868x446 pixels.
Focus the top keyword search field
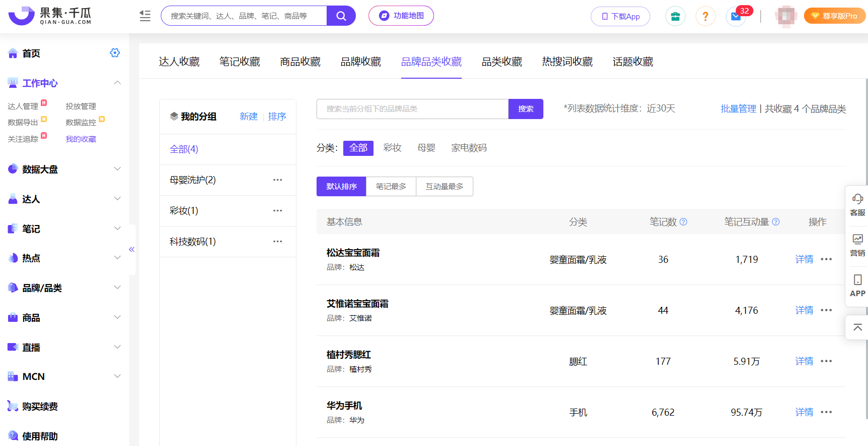pyautogui.click(x=244, y=16)
